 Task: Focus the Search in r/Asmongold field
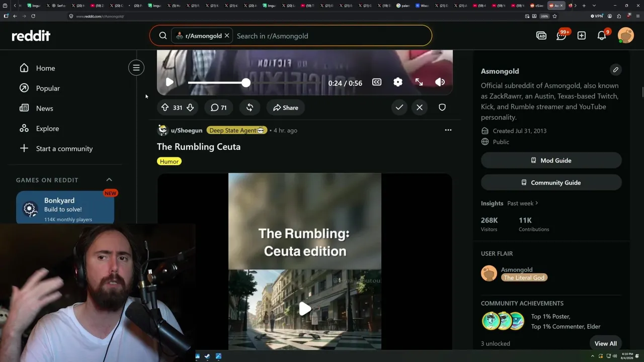332,36
